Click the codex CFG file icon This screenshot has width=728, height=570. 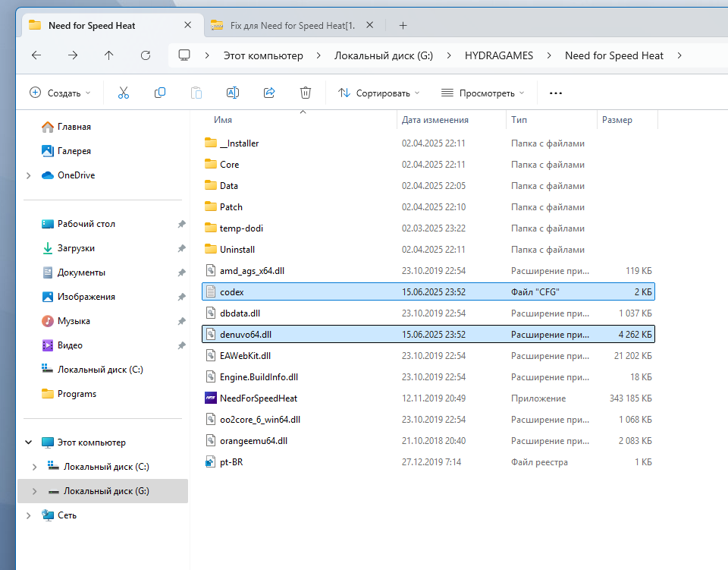[x=211, y=291]
